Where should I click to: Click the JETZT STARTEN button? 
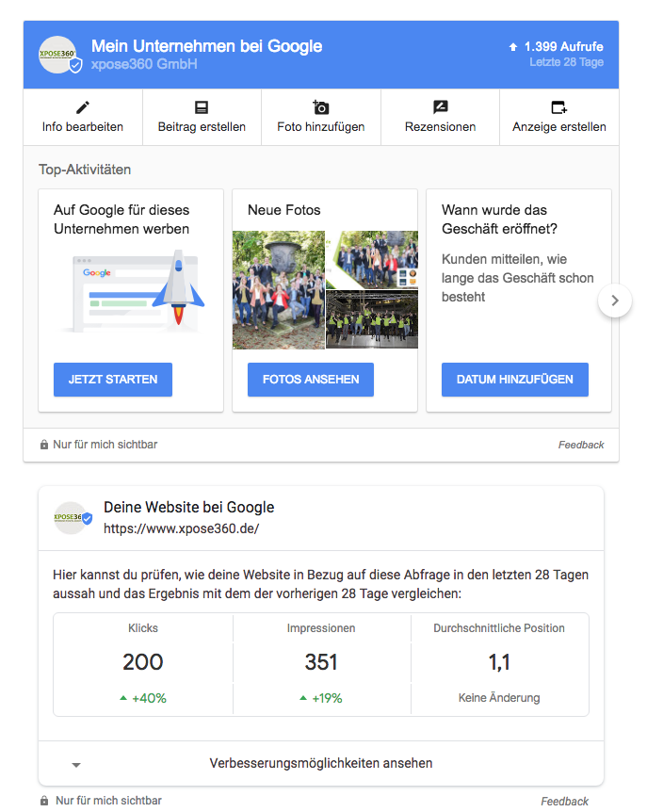click(x=113, y=380)
